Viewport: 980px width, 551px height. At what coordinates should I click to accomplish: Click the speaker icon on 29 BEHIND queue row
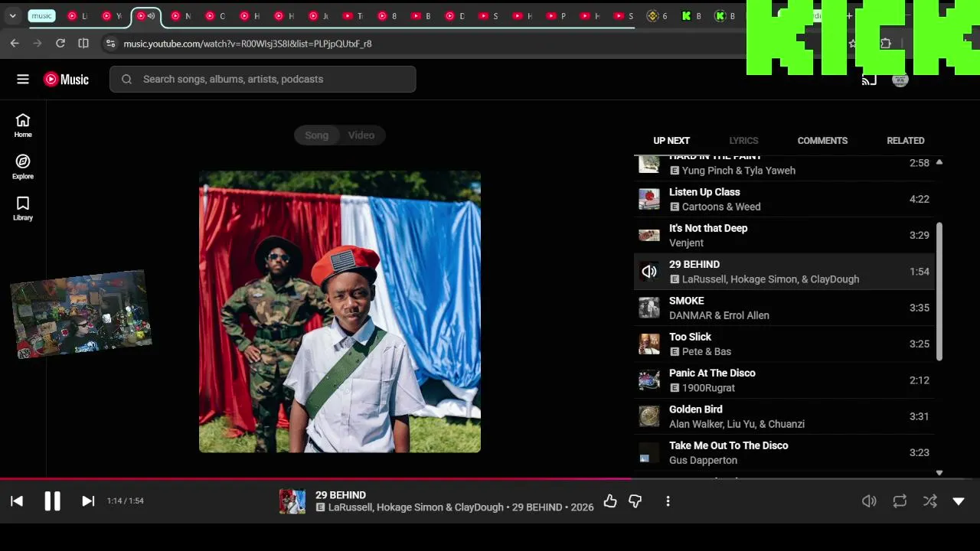[x=649, y=272]
